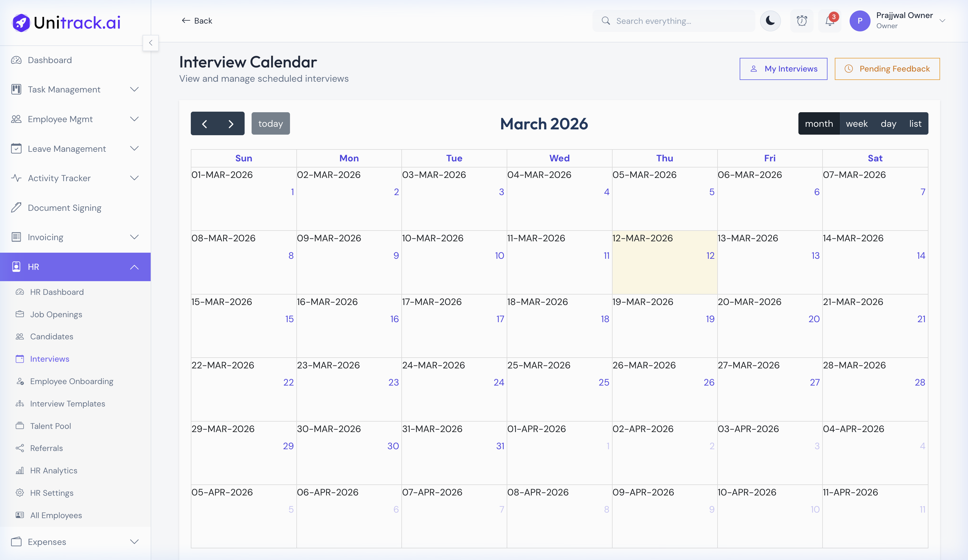The width and height of the screenshot is (968, 560).
Task: Collapse the sidebar using the chevron
Action: pyautogui.click(x=151, y=43)
